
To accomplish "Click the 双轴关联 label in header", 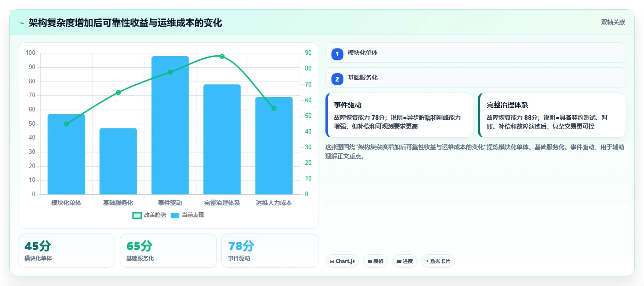I will (613, 23).
